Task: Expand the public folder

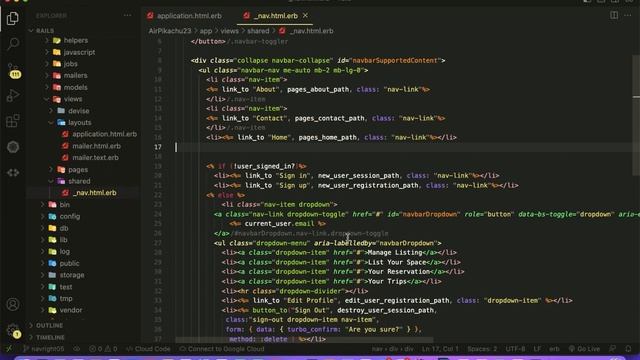Action: pyautogui.click(x=69, y=264)
